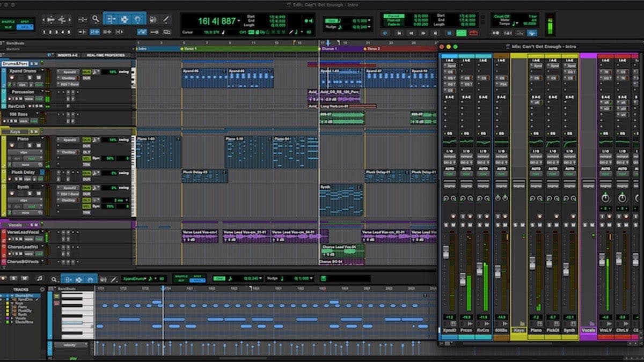Screen dimensions: 644x362
Task: Select Zoomer tool in MIDI editor toolbar
Action: point(54,279)
